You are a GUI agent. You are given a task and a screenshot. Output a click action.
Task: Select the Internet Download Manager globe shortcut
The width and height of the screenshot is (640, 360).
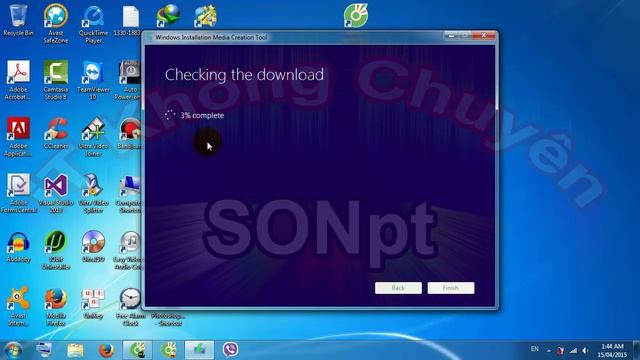point(168,16)
